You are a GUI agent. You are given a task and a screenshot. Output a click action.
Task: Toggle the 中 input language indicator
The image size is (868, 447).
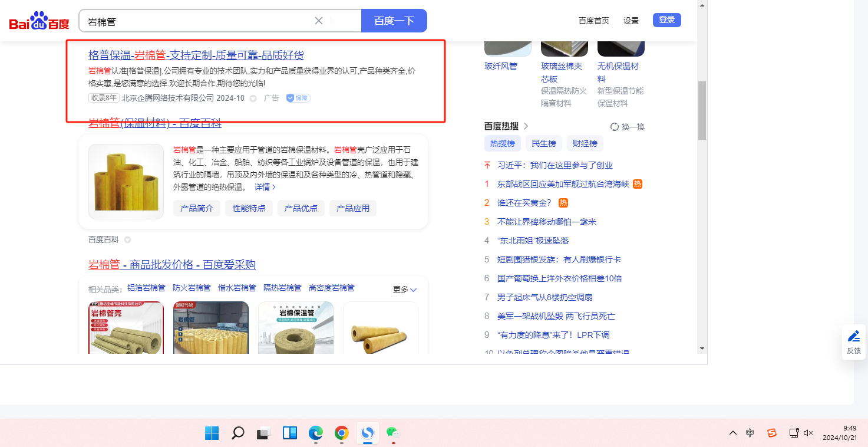[x=750, y=433]
